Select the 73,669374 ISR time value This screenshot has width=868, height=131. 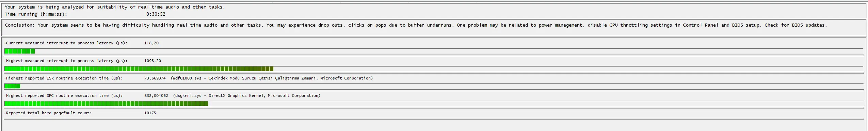click(x=155, y=78)
